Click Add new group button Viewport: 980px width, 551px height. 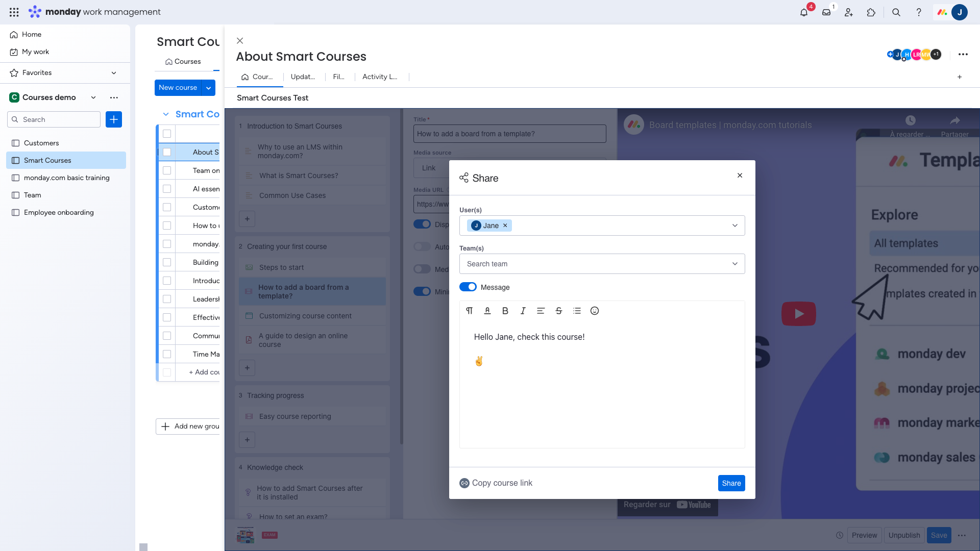point(188,427)
